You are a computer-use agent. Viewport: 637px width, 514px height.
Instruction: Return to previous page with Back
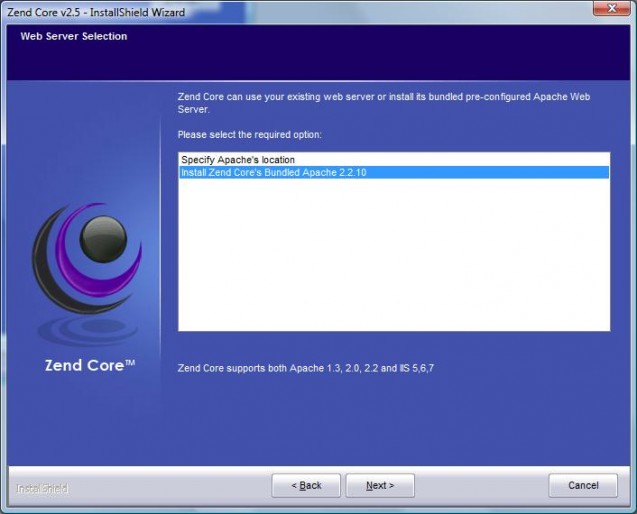(x=306, y=485)
